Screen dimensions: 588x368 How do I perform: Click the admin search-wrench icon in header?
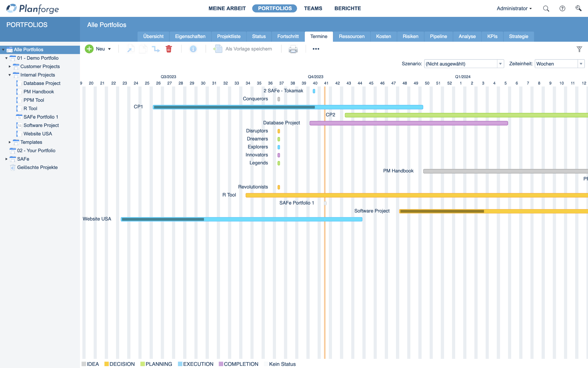[579, 8]
